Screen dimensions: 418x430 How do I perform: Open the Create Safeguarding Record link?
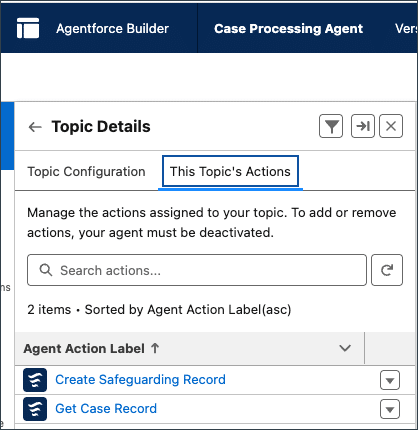coord(140,380)
